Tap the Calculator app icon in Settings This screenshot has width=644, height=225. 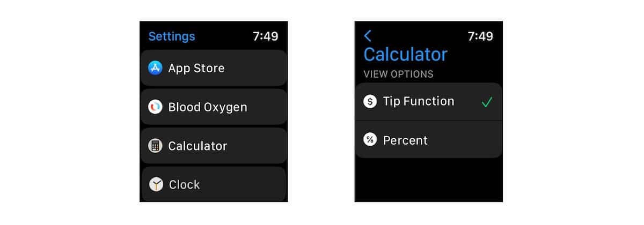tap(156, 146)
